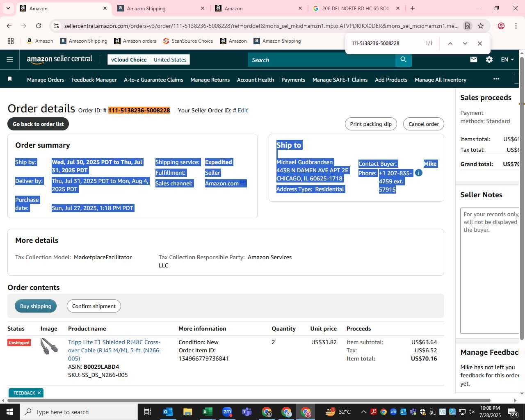Click the Cancel order button
Screen dimensions: 525x420
click(424, 124)
